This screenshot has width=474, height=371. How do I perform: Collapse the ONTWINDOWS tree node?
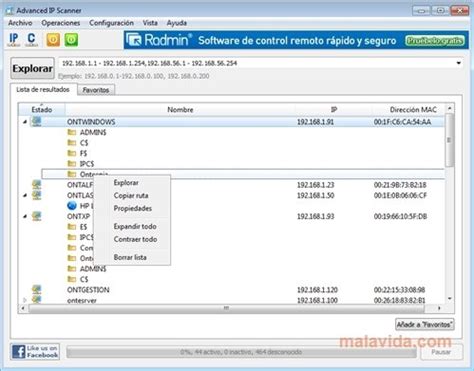click(25, 122)
